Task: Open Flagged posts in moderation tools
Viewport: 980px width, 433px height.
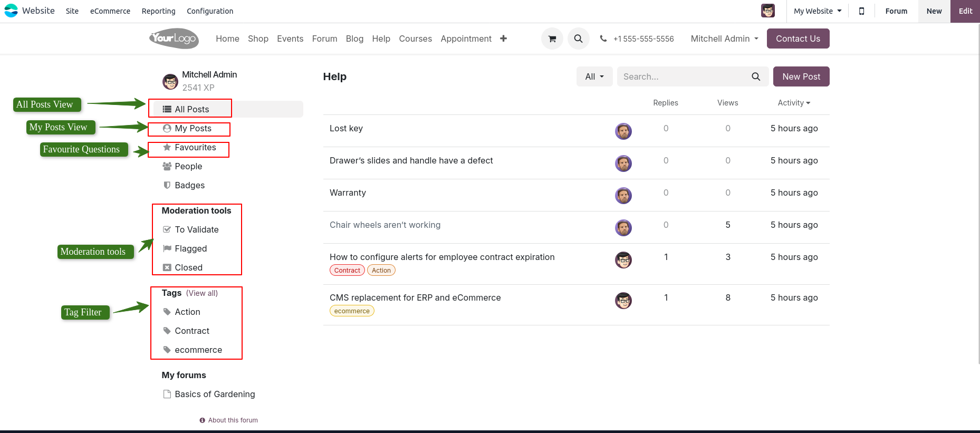Action: 190,248
